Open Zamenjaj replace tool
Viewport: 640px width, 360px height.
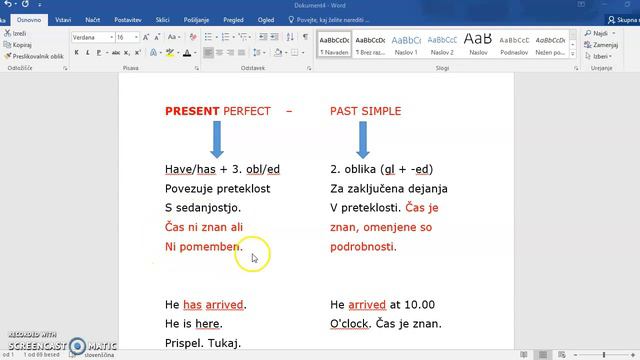point(601,45)
